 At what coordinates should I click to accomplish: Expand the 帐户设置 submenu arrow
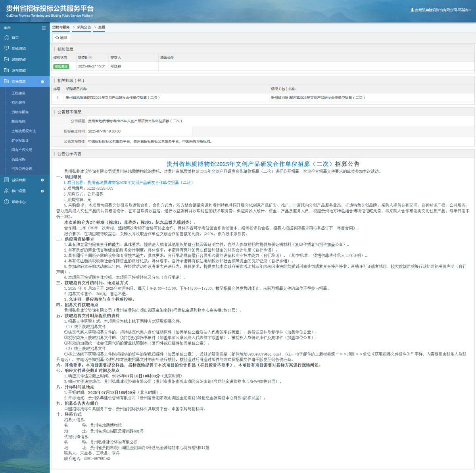click(42, 191)
